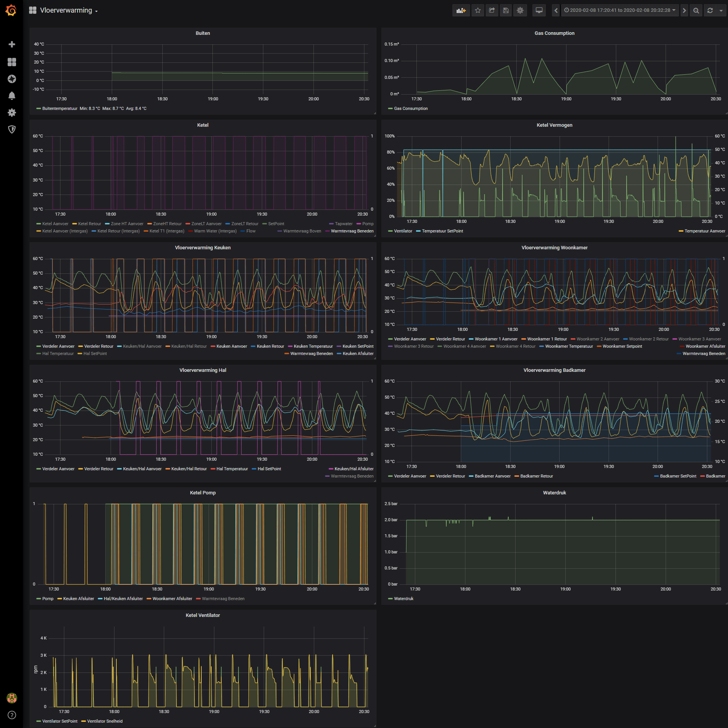Click the Temperatuur Aanvoer legend label

click(x=705, y=231)
